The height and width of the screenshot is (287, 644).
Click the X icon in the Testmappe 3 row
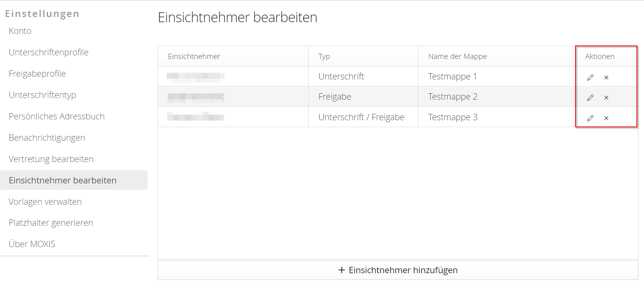pos(606,118)
